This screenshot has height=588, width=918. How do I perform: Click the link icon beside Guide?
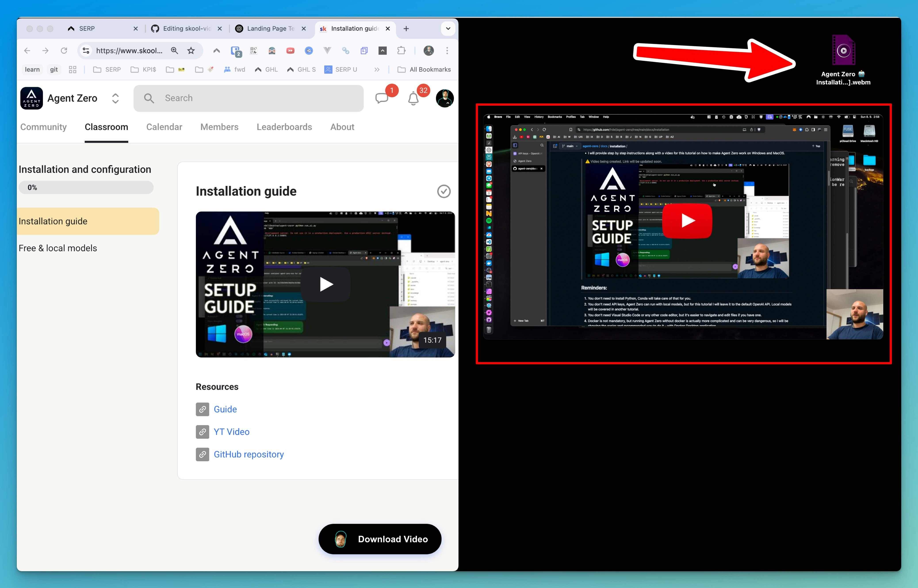[x=202, y=409]
